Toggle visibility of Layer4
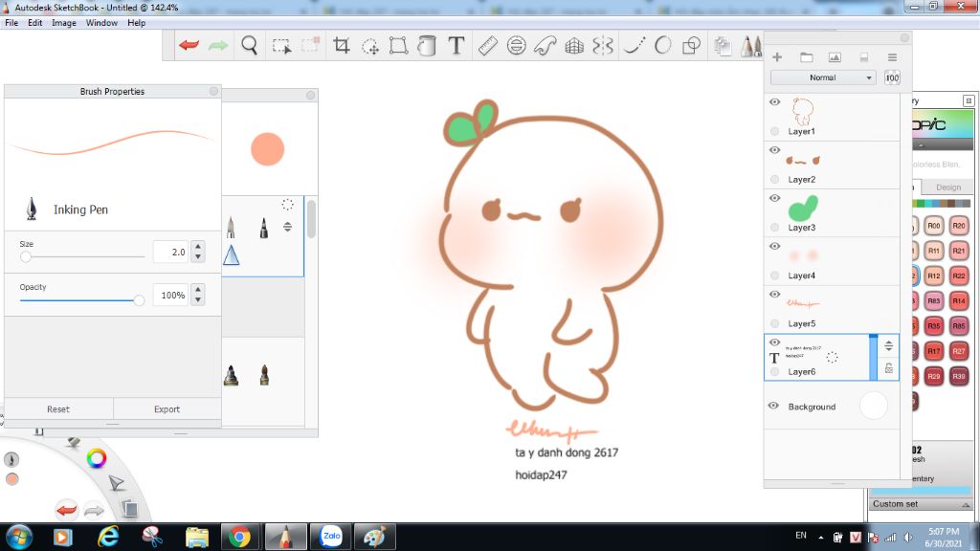Viewport: 980px width, 551px height. tap(774, 246)
